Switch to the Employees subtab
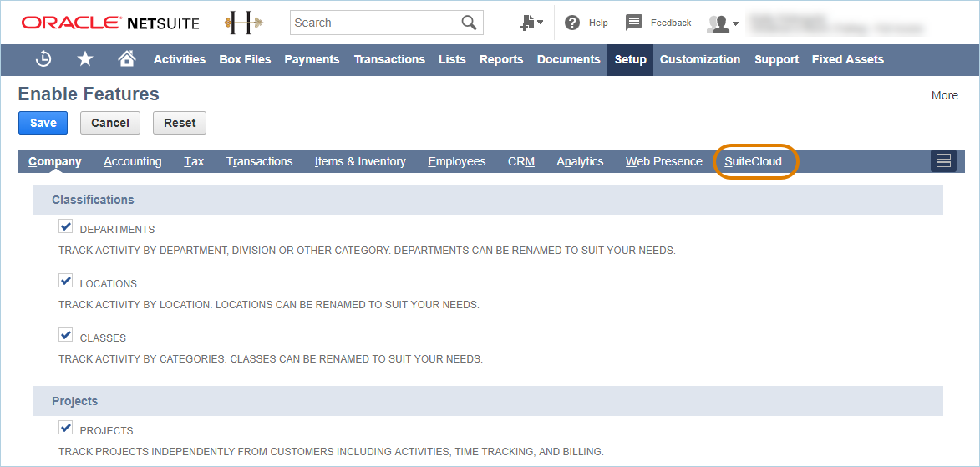Viewport: 980px width, 467px height. coord(457,161)
